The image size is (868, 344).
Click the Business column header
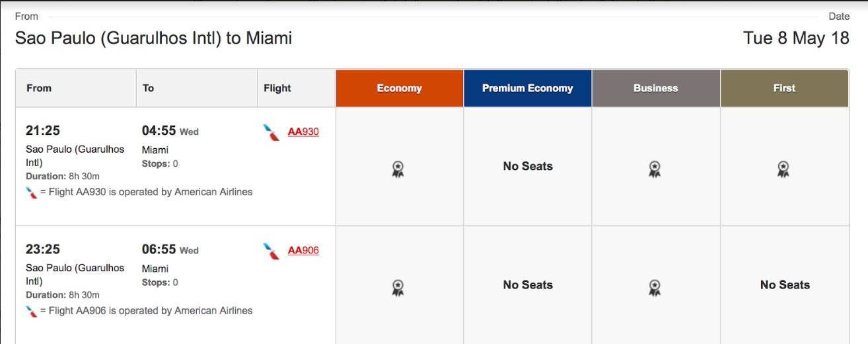(x=656, y=88)
